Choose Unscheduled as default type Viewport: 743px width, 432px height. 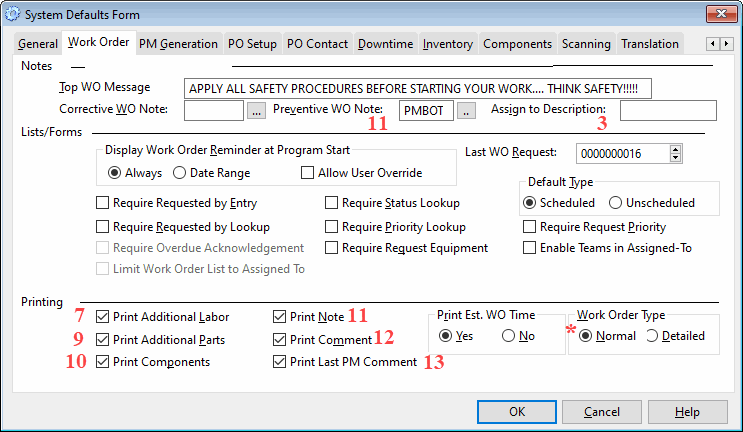pyautogui.click(x=616, y=203)
